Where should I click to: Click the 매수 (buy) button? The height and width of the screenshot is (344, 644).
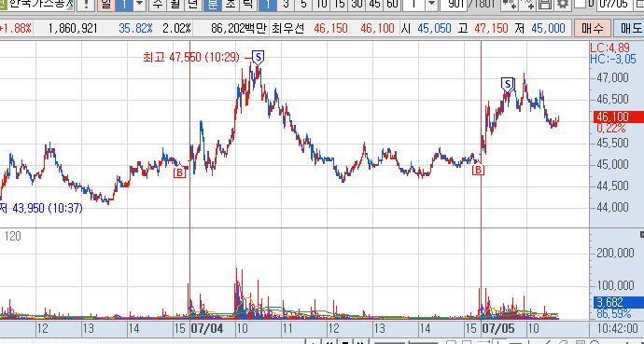click(593, 28)
